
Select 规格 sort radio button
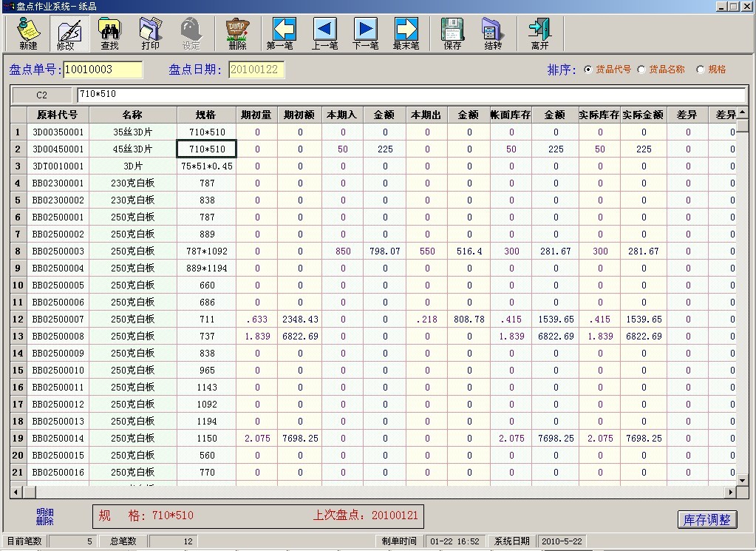[701, 70]
